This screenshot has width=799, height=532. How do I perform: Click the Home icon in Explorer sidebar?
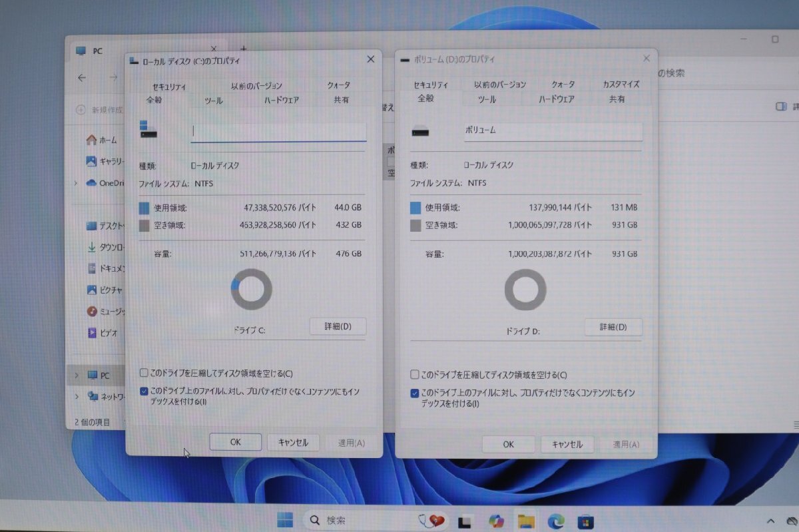coord(91,140)
